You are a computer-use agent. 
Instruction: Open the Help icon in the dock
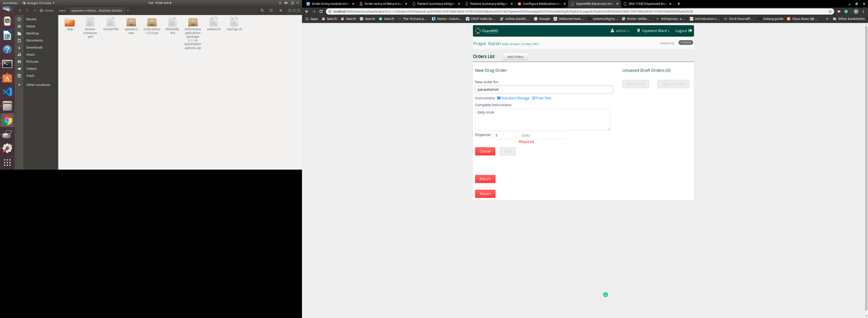coord(7,49)
